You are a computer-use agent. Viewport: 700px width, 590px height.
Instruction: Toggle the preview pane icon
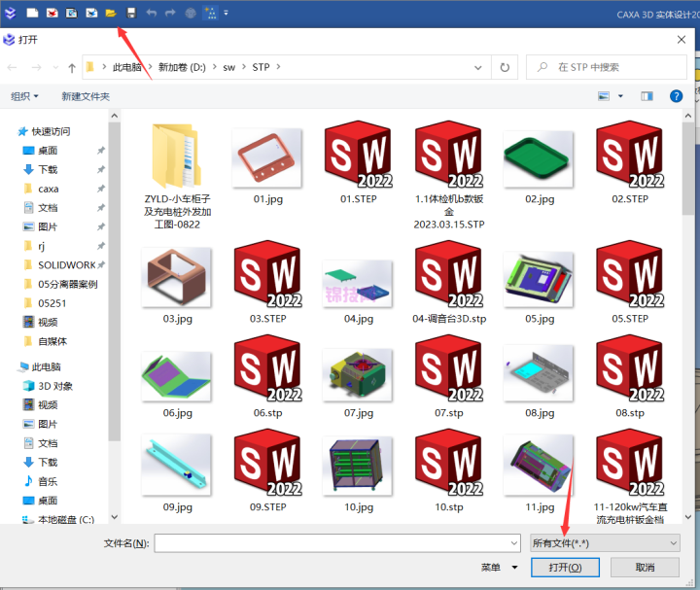click(x=647, y=96)
